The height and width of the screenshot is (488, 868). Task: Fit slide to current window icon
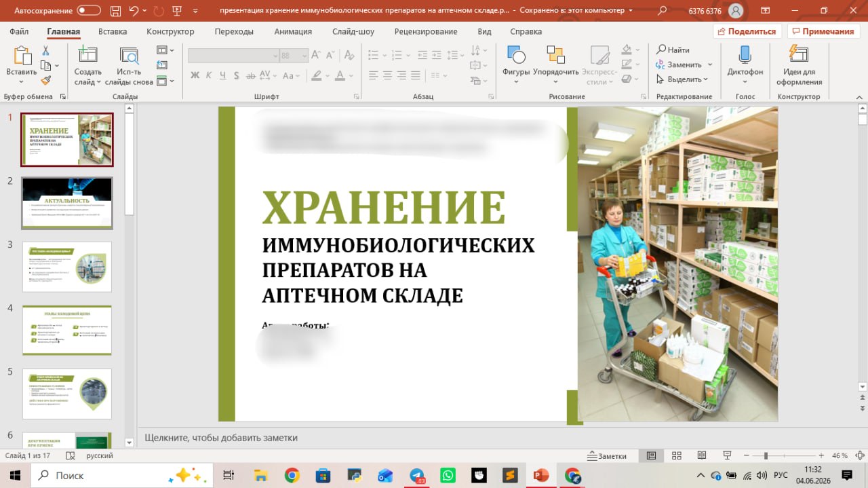coord(860,455)
